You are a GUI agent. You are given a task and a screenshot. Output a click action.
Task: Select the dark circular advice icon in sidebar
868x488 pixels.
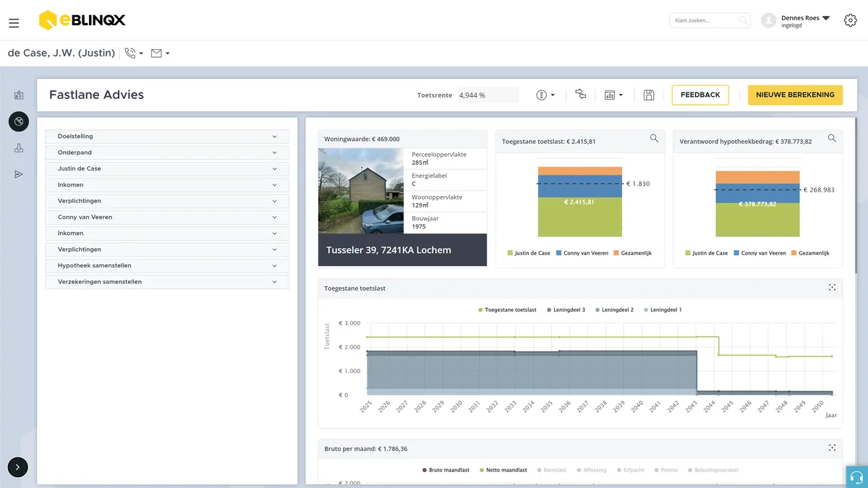click(19, 121)
